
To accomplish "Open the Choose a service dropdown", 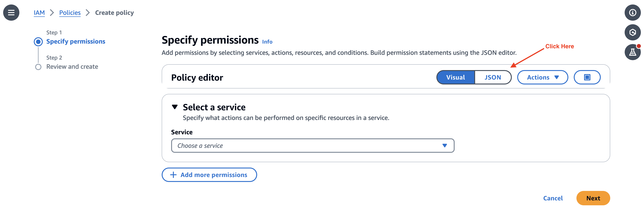I will click(x=312, y=145).
